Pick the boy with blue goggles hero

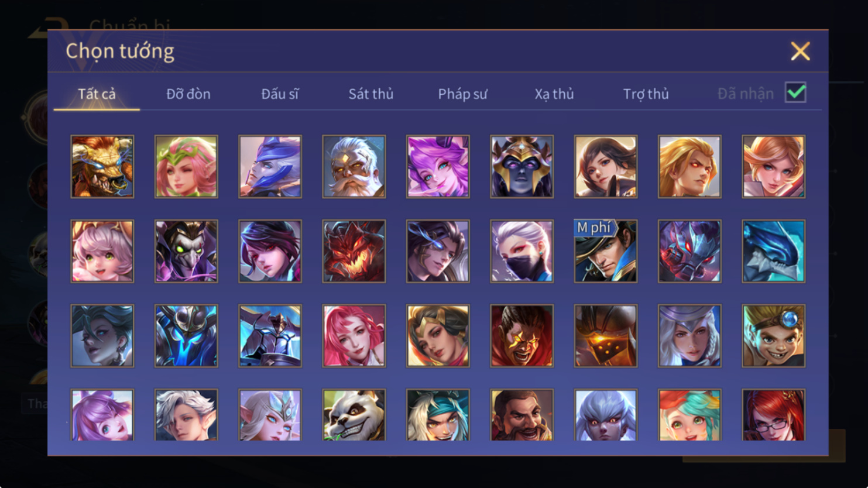774,336
